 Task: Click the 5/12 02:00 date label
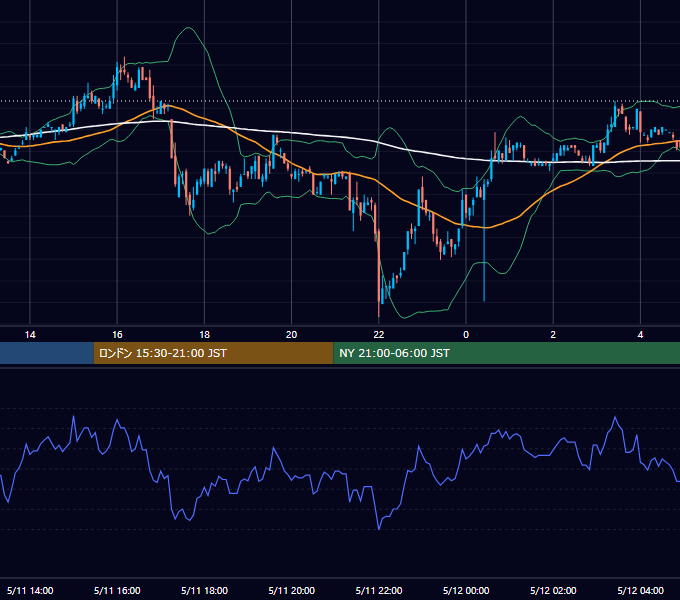click(x=553, y=590)
